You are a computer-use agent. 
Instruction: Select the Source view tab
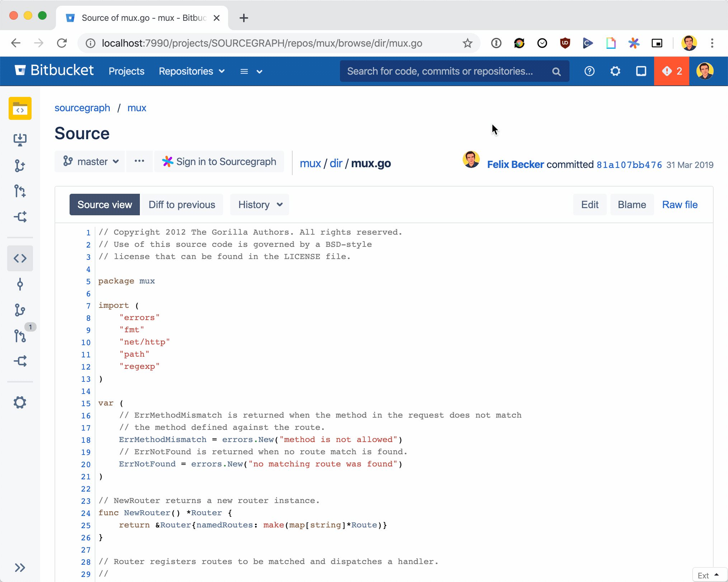click(105, 205)
